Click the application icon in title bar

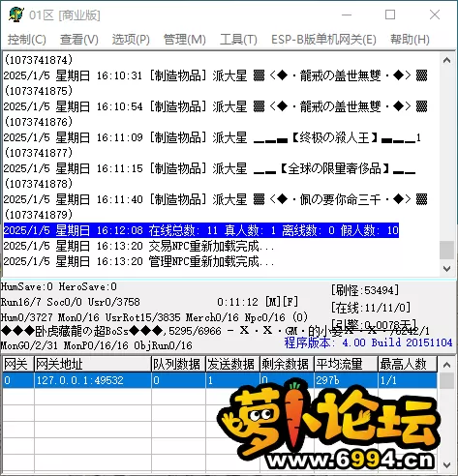15,15
